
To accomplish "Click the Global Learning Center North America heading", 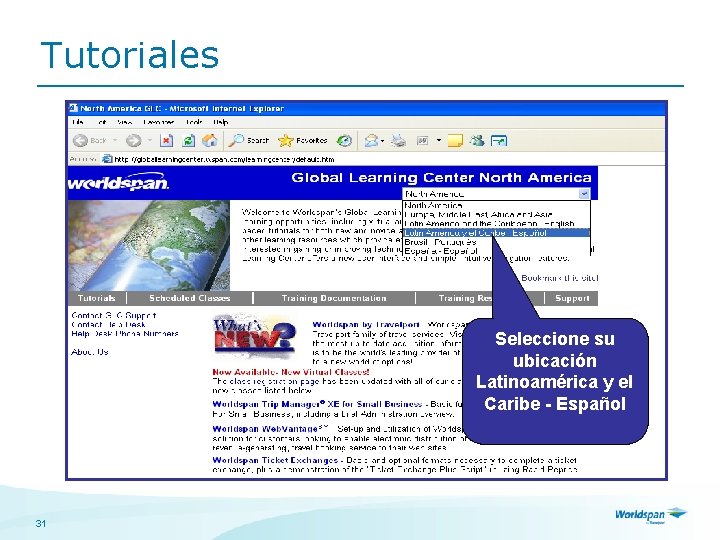I will click(x=441, y=177).
